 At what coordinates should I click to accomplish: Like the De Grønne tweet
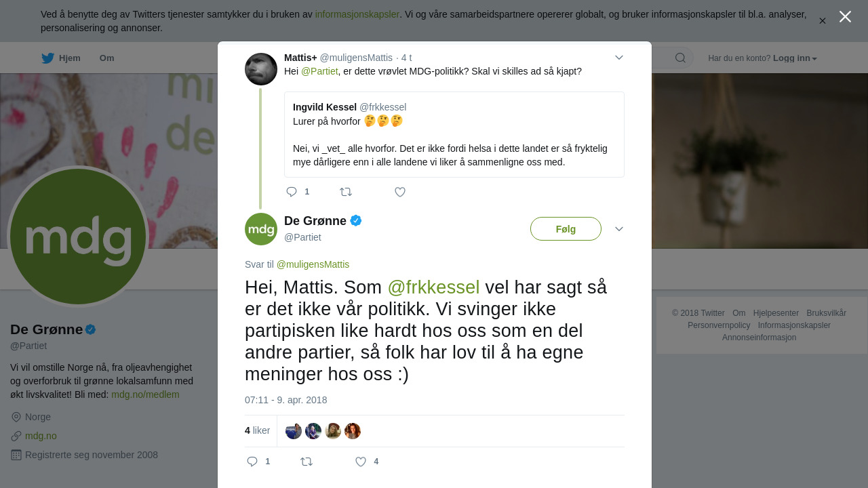click(361, 462)
